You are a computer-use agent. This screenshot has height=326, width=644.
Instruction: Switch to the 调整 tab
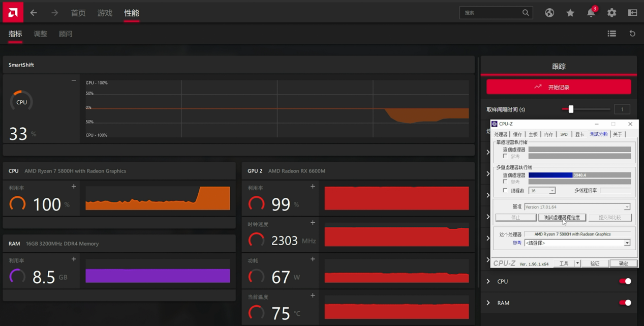point(40,34)
